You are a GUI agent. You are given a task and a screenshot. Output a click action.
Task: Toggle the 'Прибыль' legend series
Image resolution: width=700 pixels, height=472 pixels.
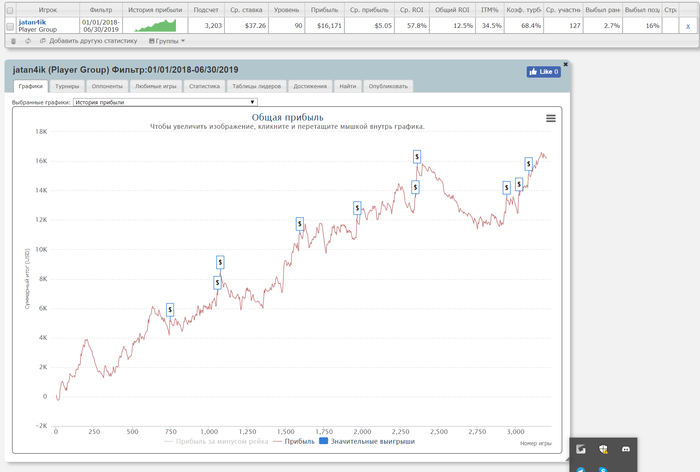(x=294, y=441)
